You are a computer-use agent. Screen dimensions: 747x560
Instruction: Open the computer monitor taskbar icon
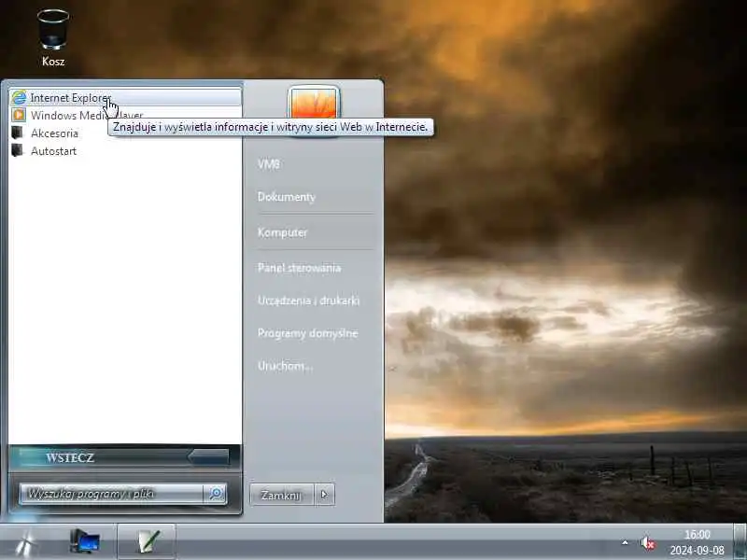[x=85, y=541]
